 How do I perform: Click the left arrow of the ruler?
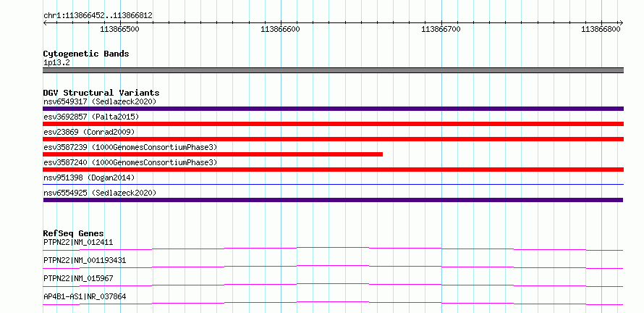point(46,23)
